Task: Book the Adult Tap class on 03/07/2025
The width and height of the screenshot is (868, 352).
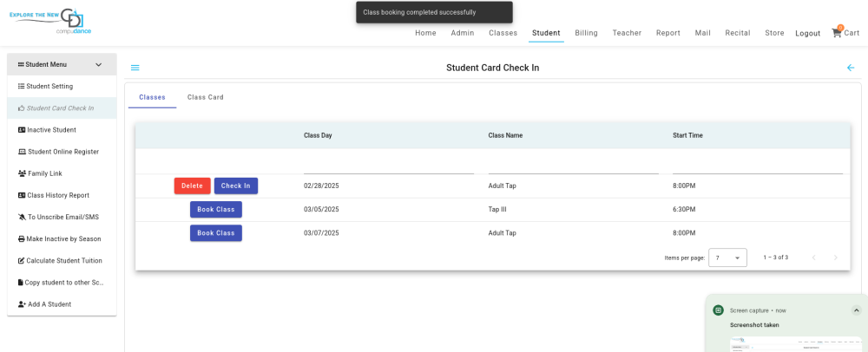Action: [x=216, y=233]
